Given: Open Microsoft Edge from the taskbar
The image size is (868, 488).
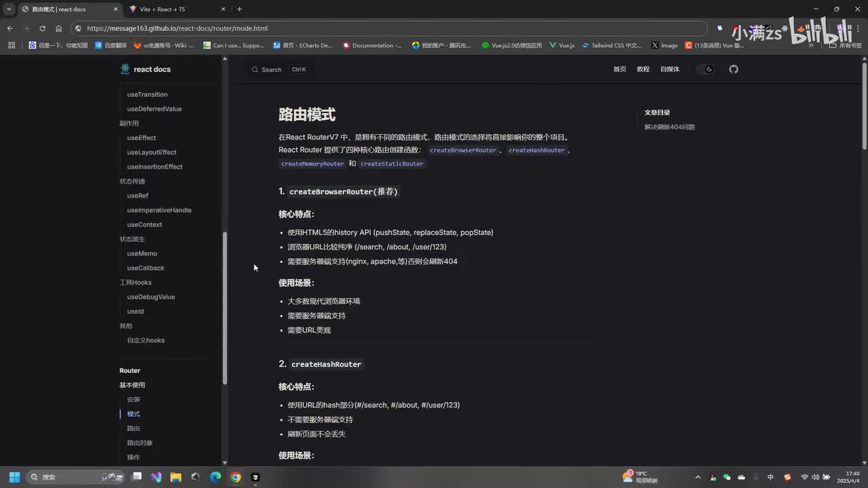Looking at the screenshot, I should pyautogui.click(x=215, y=477).
